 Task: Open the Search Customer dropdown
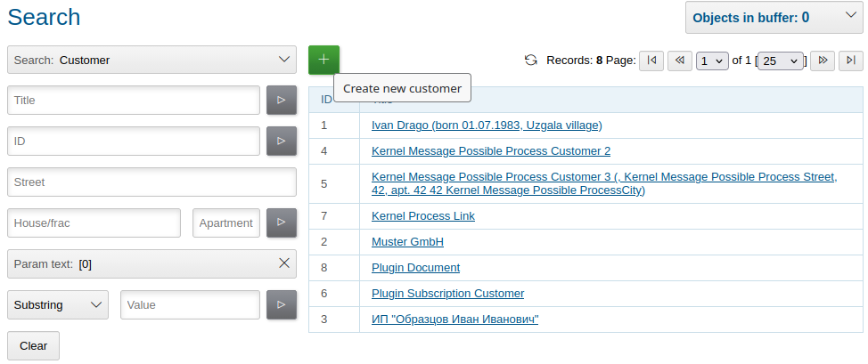pyautogui.click(x=151, y=60)
